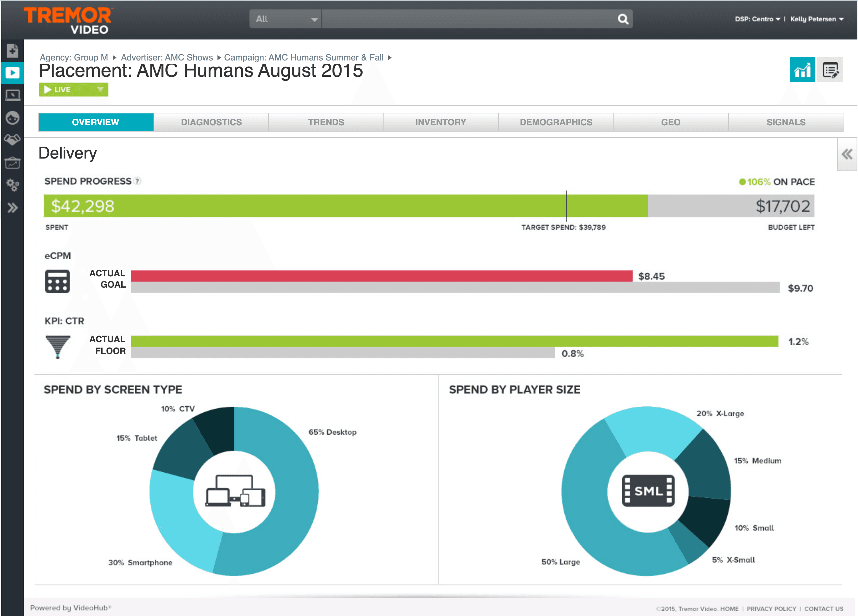Click the SML film icon in player size chart
This screenshot has width=858, height=616.
tap(648, 490)
